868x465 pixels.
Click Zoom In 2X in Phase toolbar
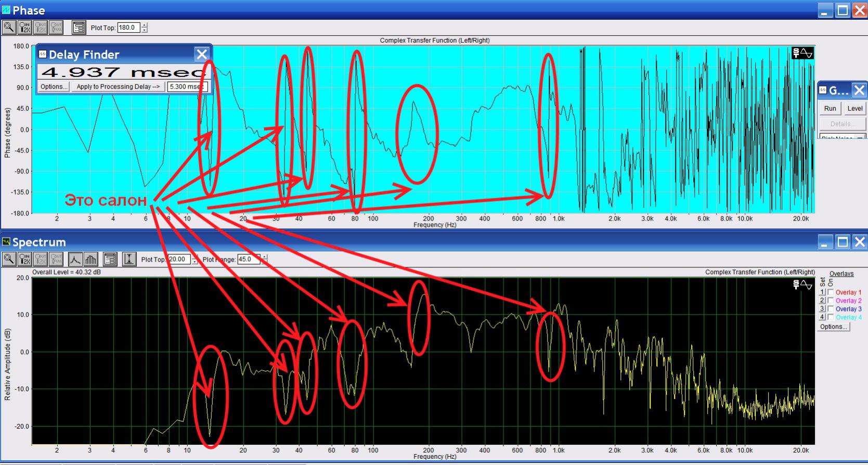(24, 28)
